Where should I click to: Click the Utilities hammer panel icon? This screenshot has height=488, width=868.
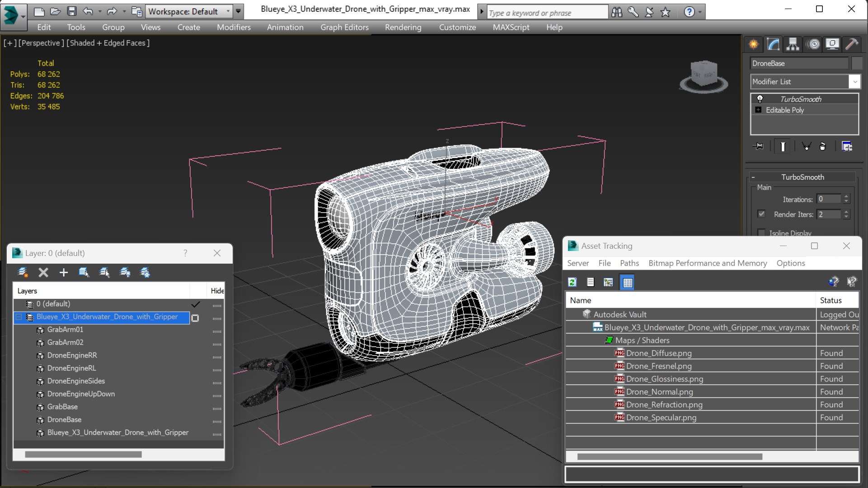coord(851,44)
